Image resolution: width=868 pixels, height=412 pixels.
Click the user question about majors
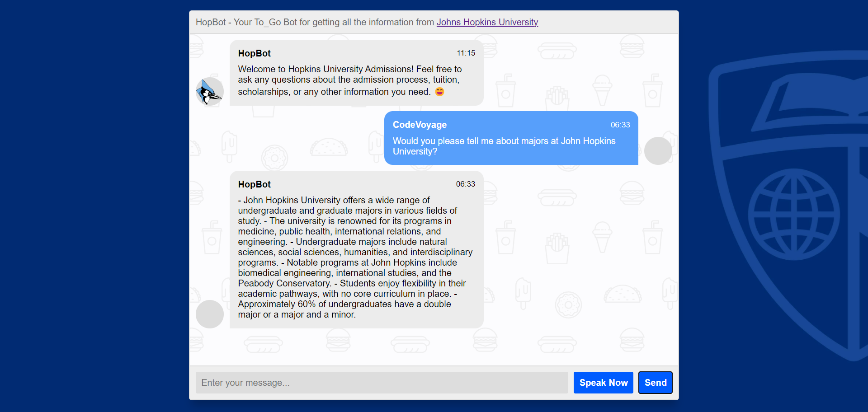[504, 146]
